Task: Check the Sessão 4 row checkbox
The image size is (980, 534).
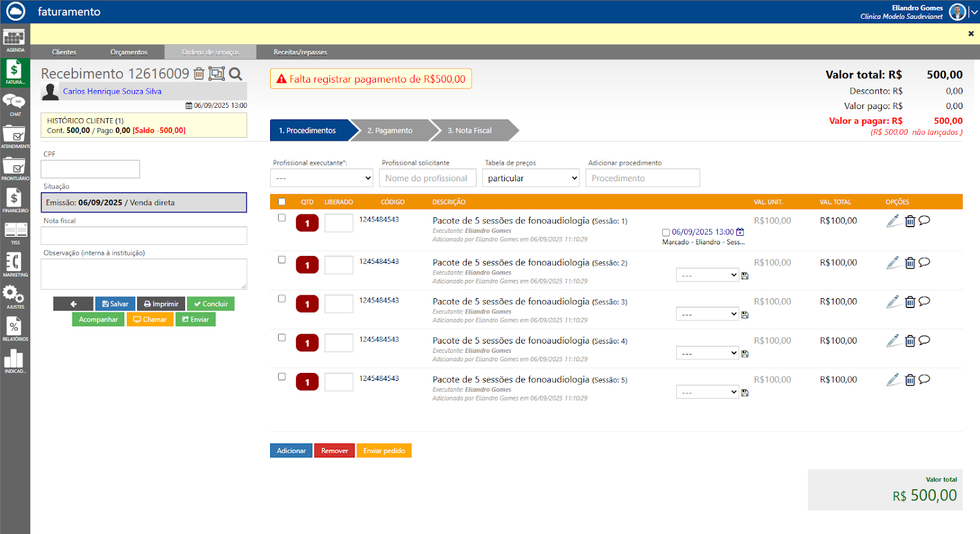Action: tap(282, 337)
